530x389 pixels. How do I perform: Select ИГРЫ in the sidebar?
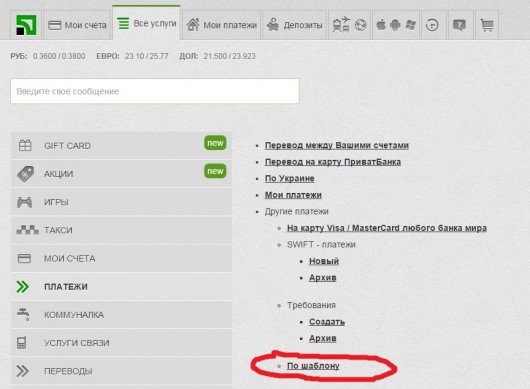[x=121, y=202]
